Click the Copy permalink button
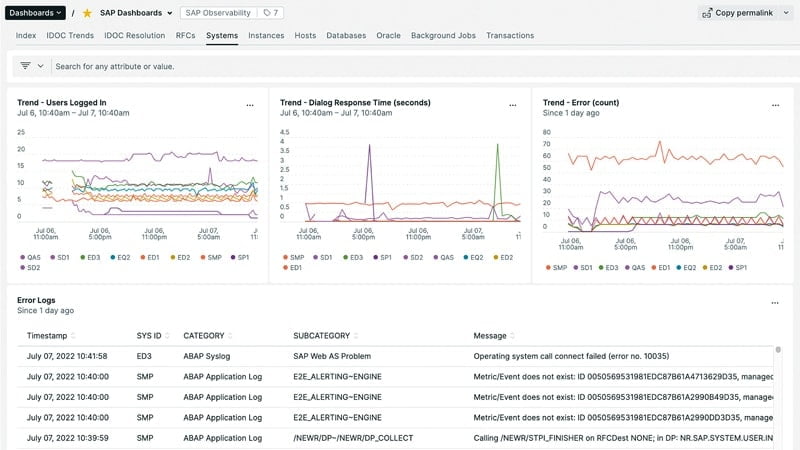This screenshot has height=450, width=800. pos(746,13)
